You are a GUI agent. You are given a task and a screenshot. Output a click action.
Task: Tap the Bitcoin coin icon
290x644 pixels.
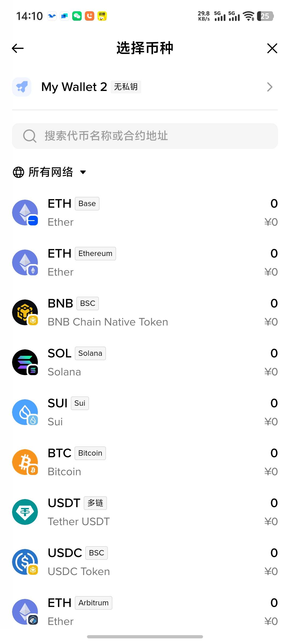(25, 462)
